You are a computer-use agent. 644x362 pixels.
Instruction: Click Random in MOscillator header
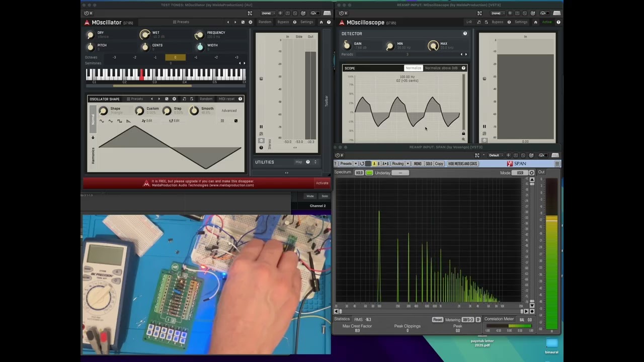click(265, 22)
